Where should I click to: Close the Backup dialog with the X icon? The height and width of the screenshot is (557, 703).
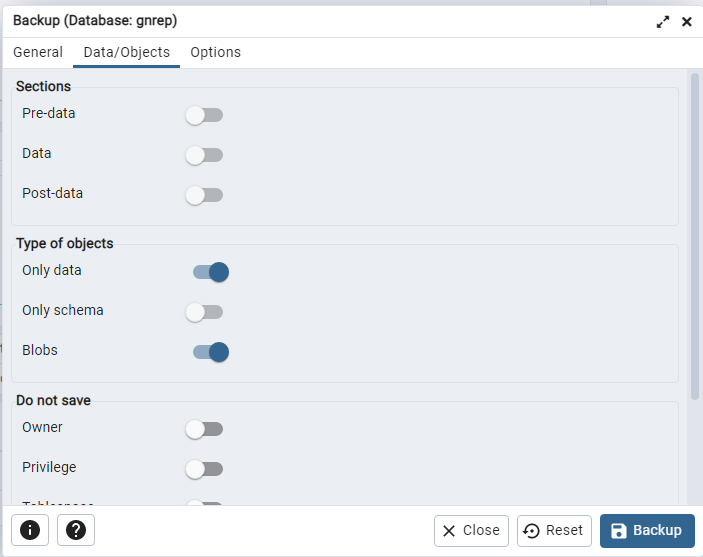point(687,21)
